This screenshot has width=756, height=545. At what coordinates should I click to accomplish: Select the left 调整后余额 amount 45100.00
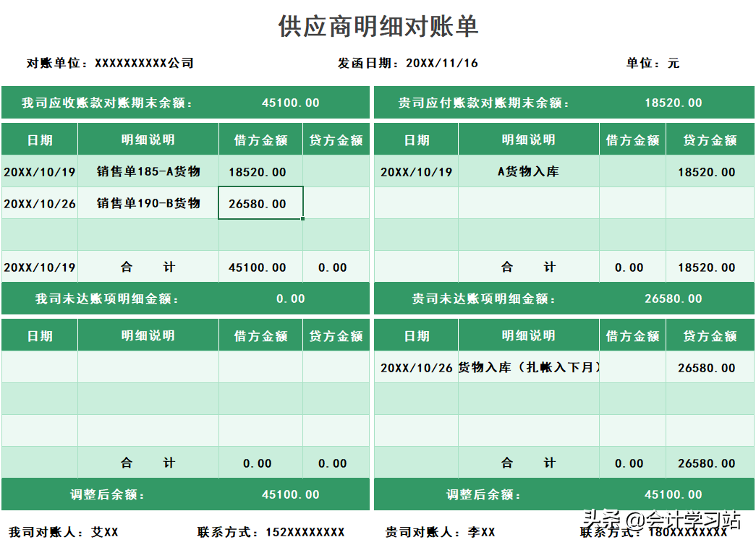[x=290, y=495]
